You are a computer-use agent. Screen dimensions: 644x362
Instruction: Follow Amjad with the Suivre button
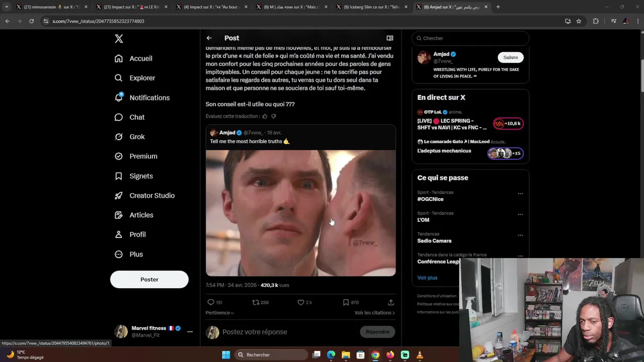click(511, 57)
